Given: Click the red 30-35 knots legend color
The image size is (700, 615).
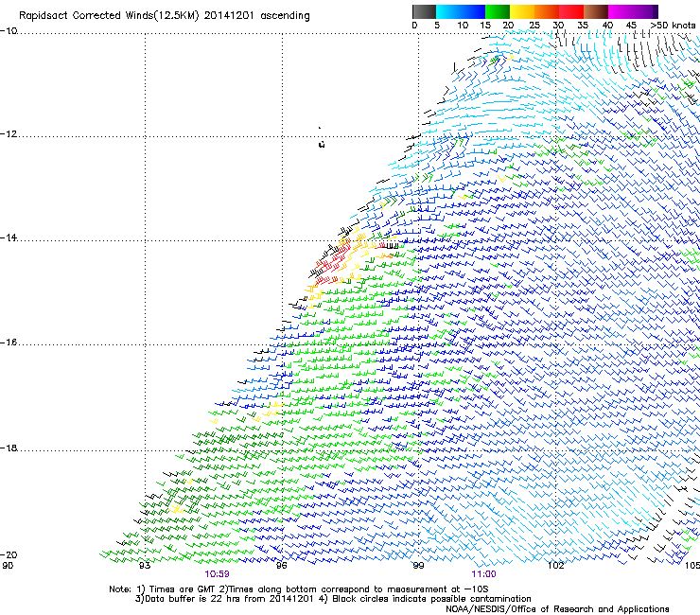Looking at the screenshot, I should (x=571, y=11).
